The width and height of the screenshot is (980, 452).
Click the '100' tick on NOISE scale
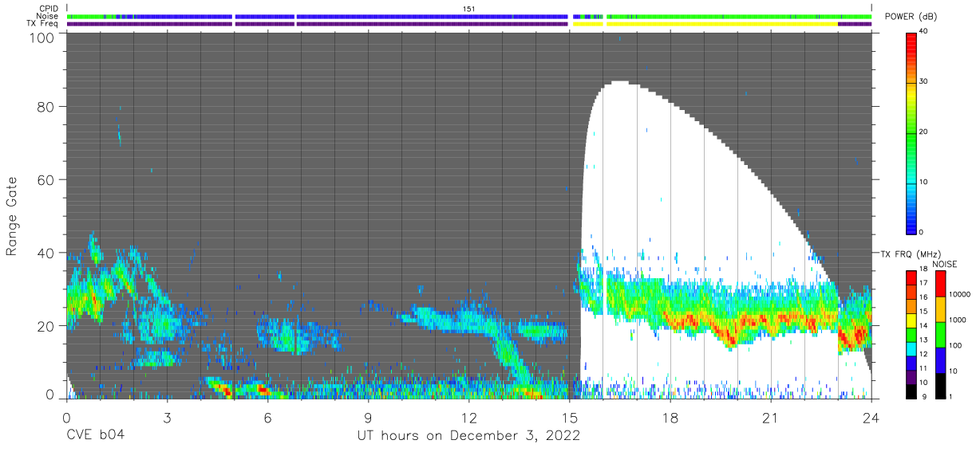click(957, 346)
